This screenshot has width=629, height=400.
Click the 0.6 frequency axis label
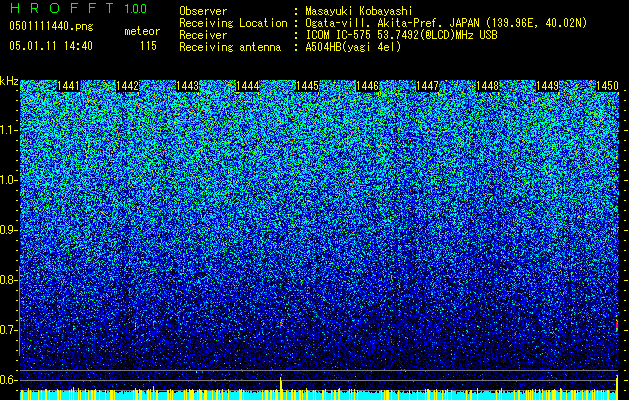coord(8,380)
